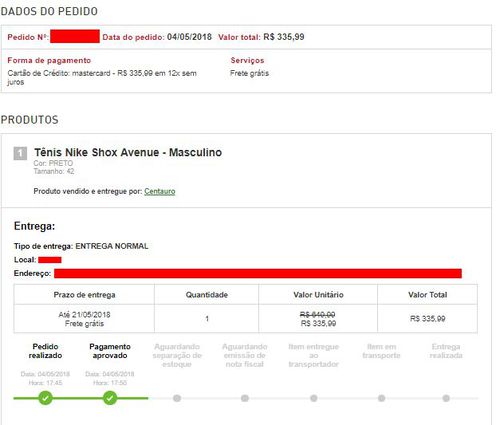
Task: Click Hora: 17:45 under Pedido realizado
Action: pyautogui.click(x=45, y=383)
